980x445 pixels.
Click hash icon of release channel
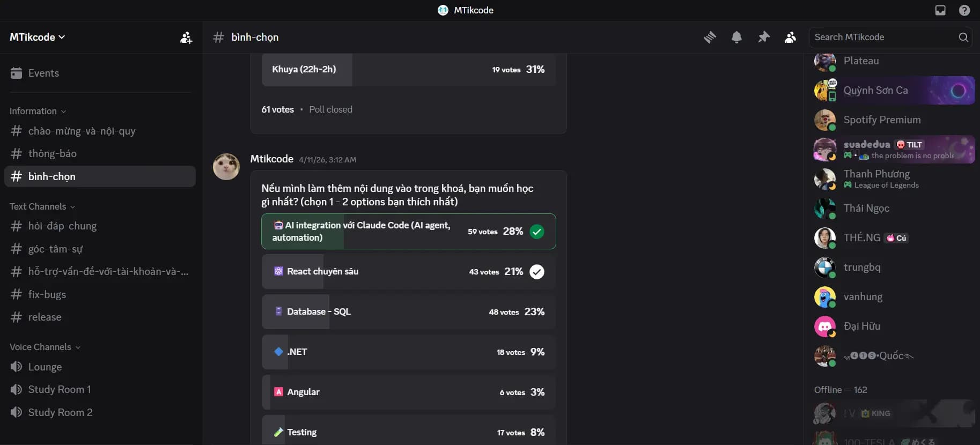pos(16,317)
